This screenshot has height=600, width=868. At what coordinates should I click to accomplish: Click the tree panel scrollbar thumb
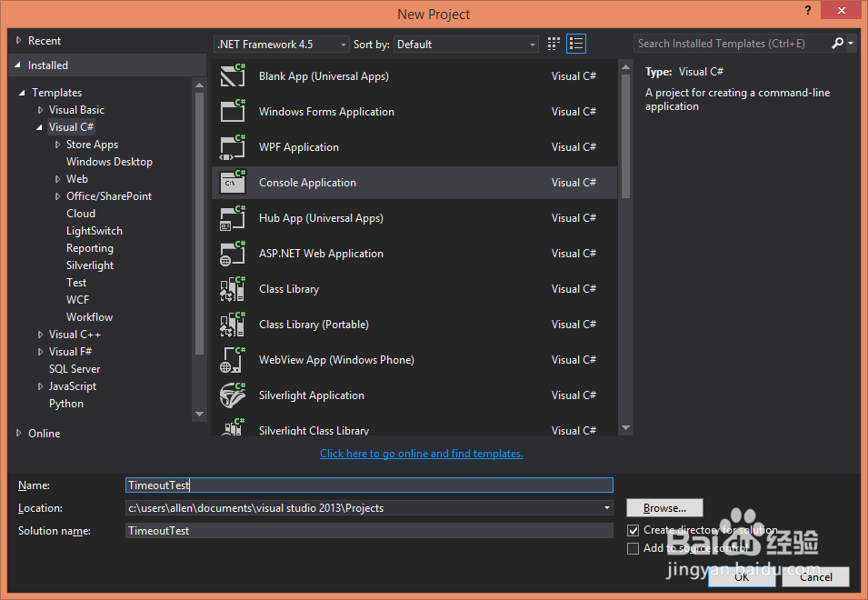pos(200,223)
